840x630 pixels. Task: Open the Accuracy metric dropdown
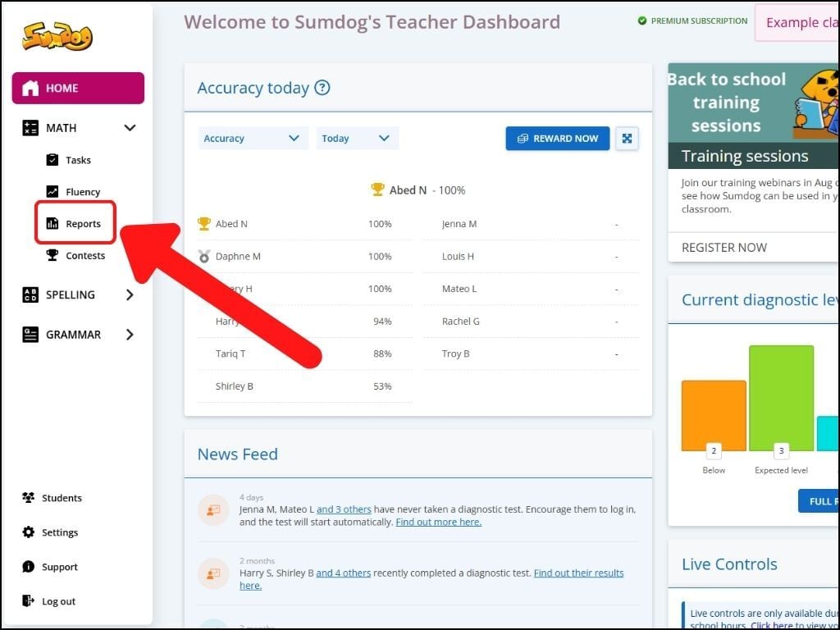252,138
